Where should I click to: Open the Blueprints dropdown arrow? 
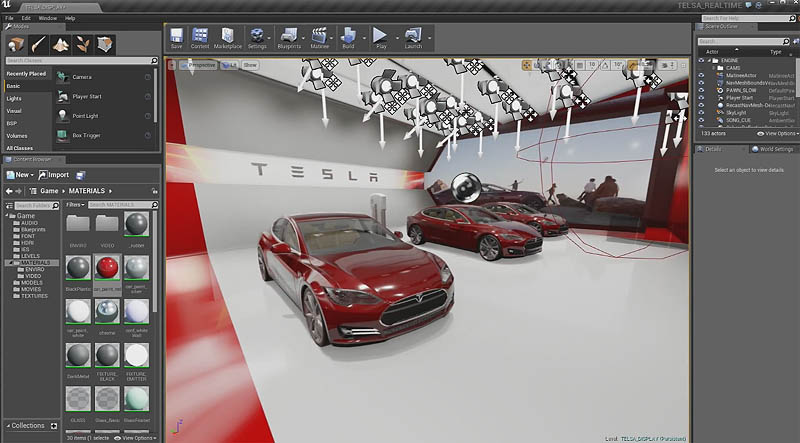coord(304,38)
